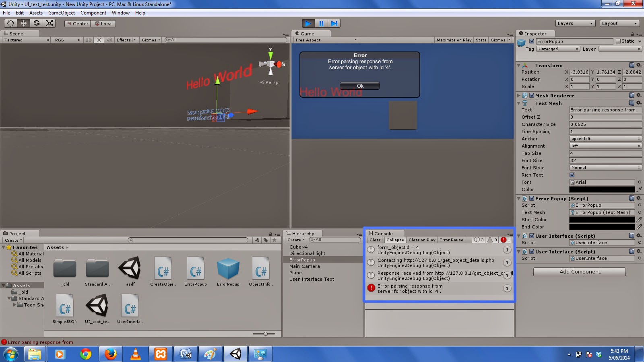
Task: Select the UserInterfa.. script asset
Action: (x=130, y=309)
